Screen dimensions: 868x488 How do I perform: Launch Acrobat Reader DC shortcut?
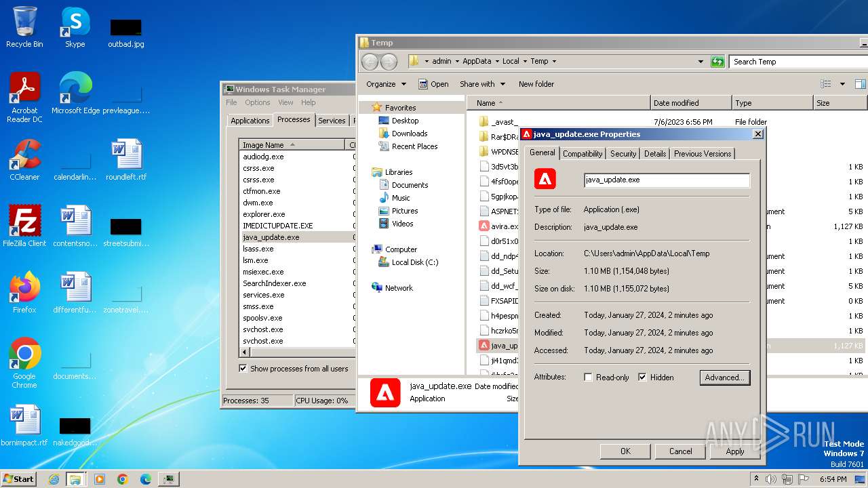point(24,97)
